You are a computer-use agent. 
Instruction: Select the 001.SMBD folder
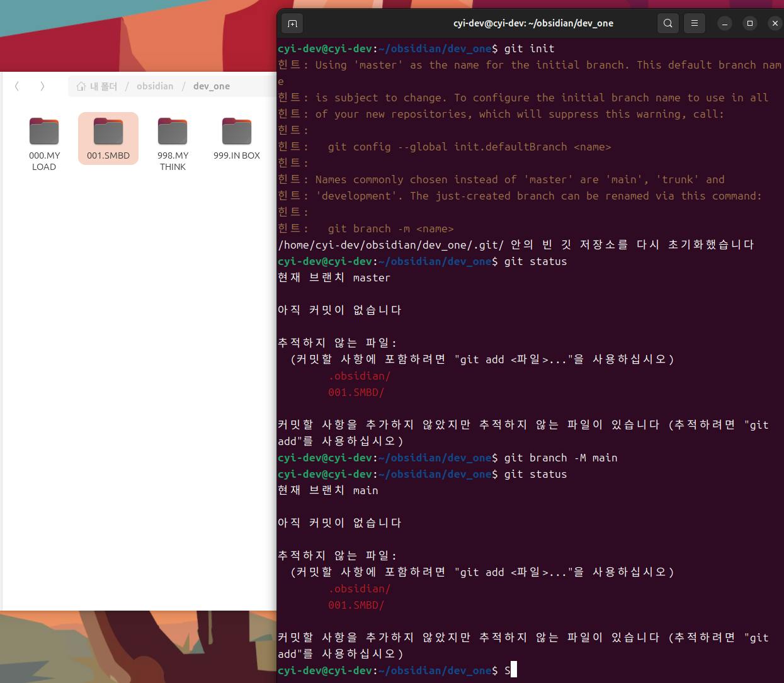tap(108, 138)
